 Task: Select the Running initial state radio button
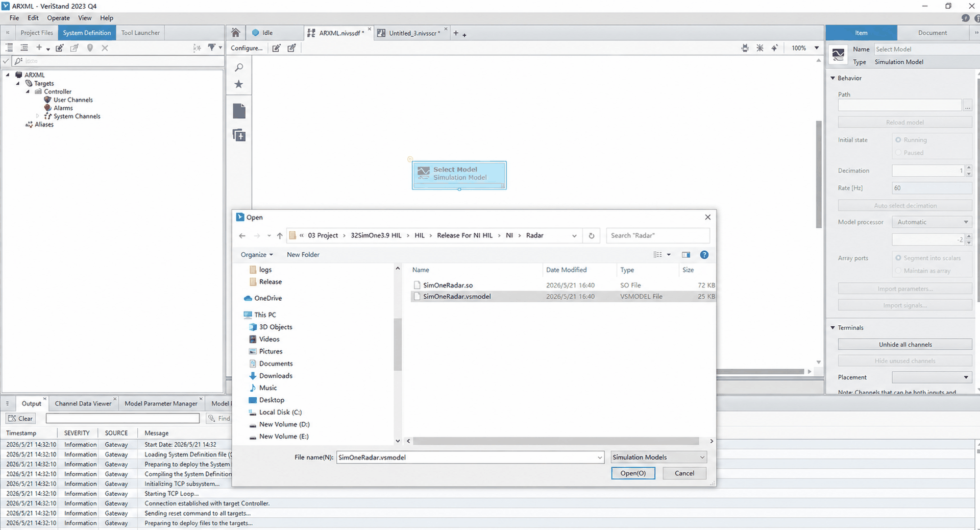[898, 140]
